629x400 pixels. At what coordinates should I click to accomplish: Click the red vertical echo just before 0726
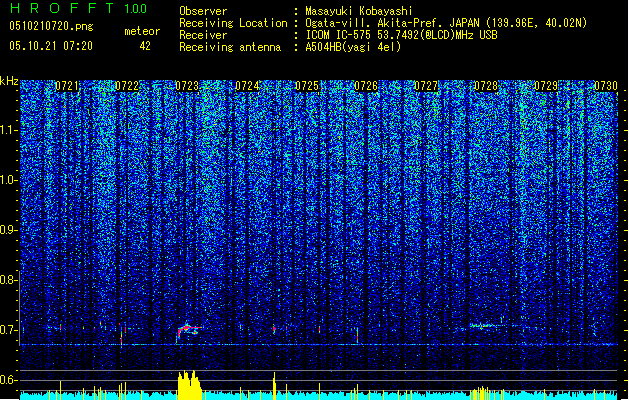tap(357, 335)
